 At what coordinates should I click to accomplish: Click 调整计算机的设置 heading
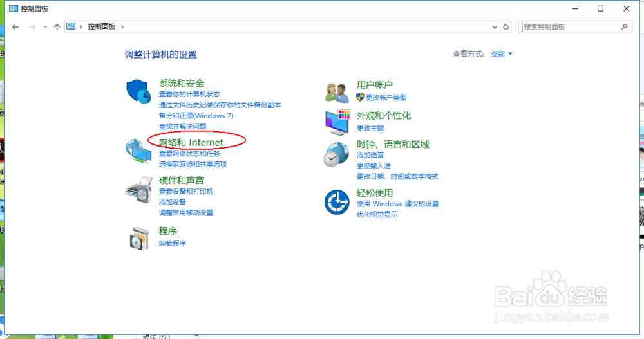pos(160,55)
